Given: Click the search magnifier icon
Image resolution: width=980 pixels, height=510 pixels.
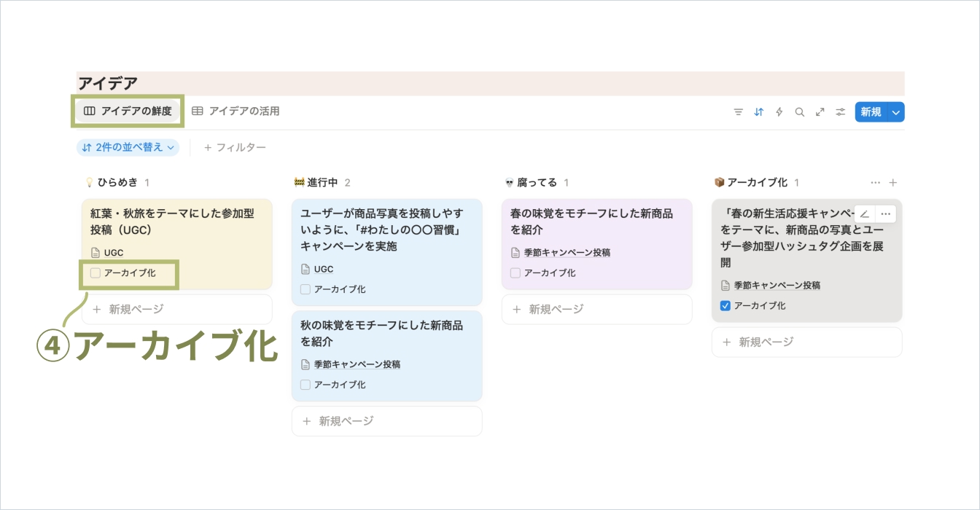Looking at the screenshot, I should point(799,112).
